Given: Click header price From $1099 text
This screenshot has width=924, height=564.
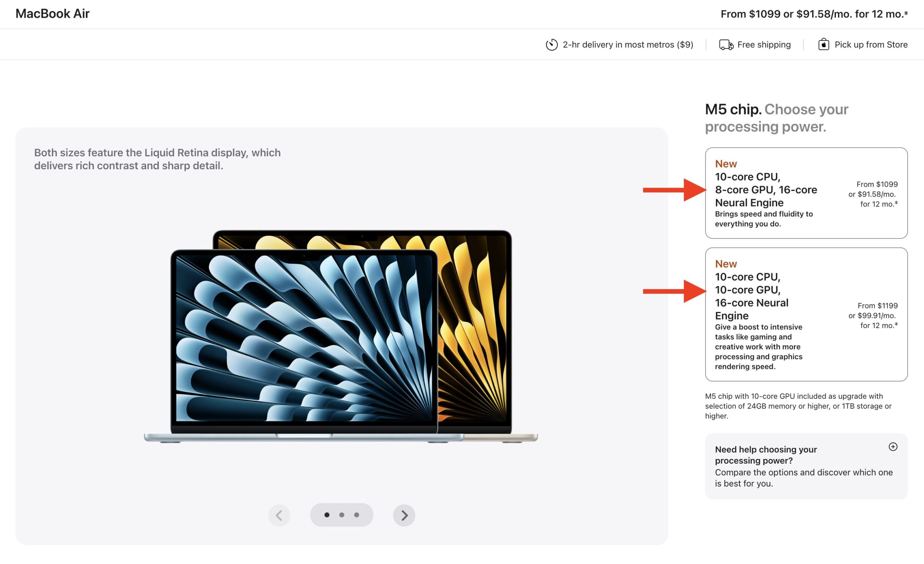Looking at the screenshot, I should 814,14.
